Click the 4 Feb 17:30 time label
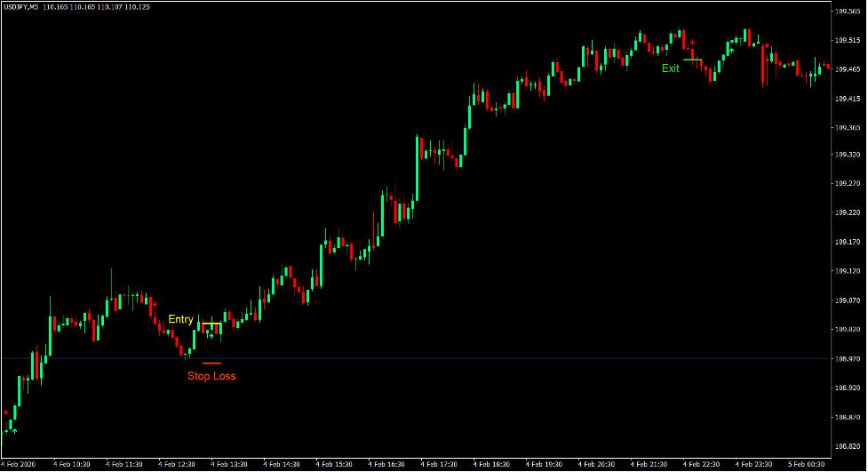This screenshot has height=472, width=868. 440,464
